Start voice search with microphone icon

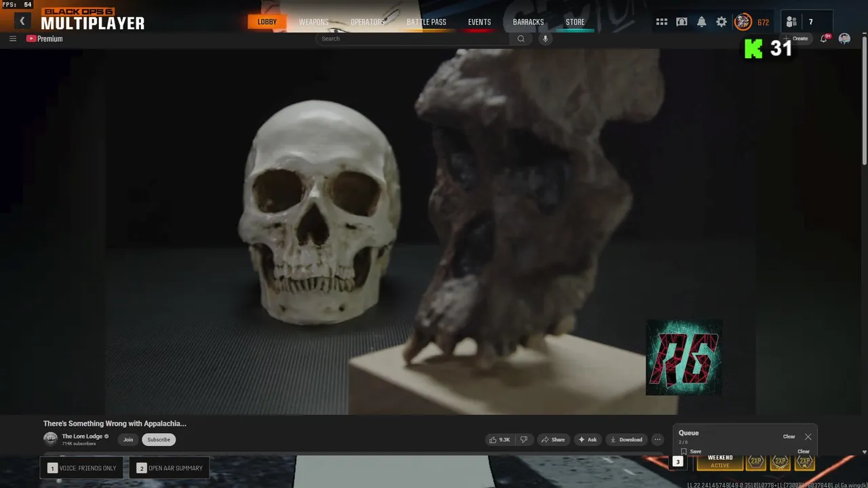click(x=545, y=39)
